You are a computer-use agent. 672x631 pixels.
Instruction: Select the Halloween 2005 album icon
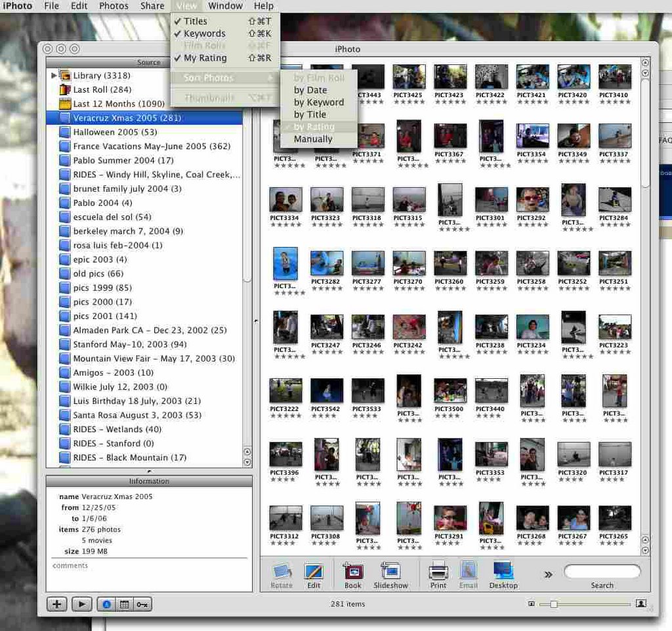click(x=65, y=132)
